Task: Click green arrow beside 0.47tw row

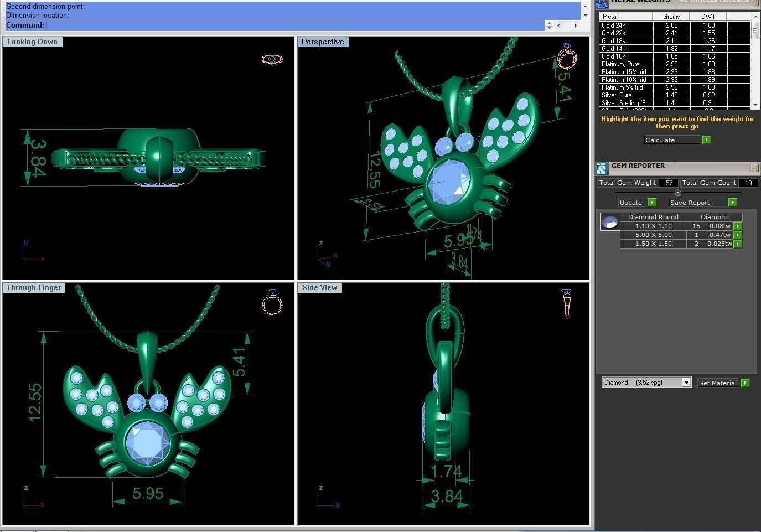Action: 737,235
